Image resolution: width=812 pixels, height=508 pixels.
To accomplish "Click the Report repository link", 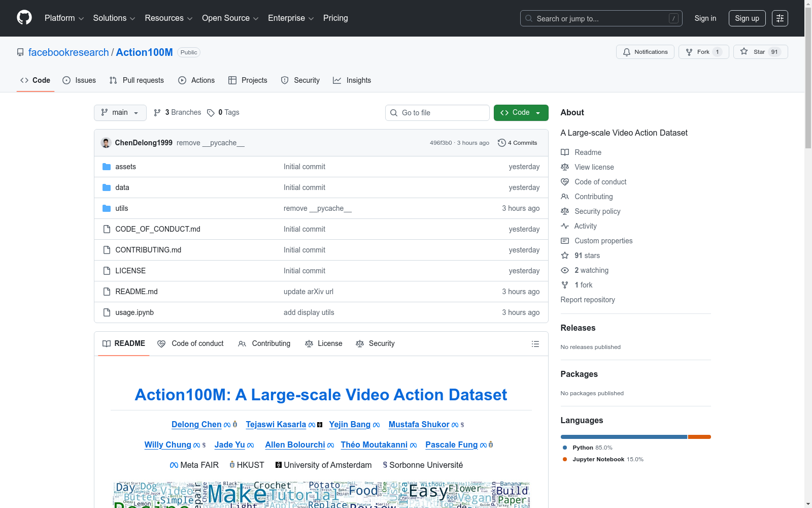I will [588, 300].
